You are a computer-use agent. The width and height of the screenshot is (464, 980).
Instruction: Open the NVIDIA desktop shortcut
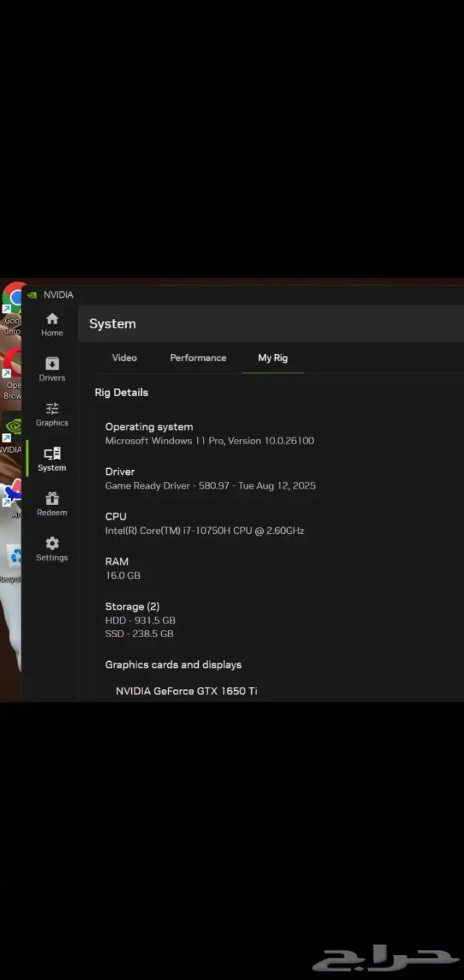pyautogui.click(x=12, y=434)
